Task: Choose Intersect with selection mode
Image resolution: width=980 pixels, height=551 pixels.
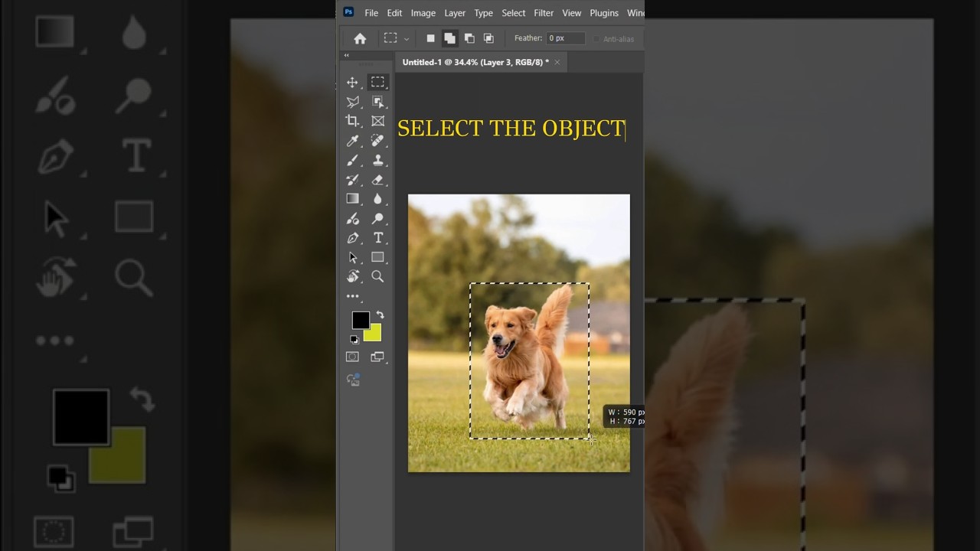Action: (488, 38)
